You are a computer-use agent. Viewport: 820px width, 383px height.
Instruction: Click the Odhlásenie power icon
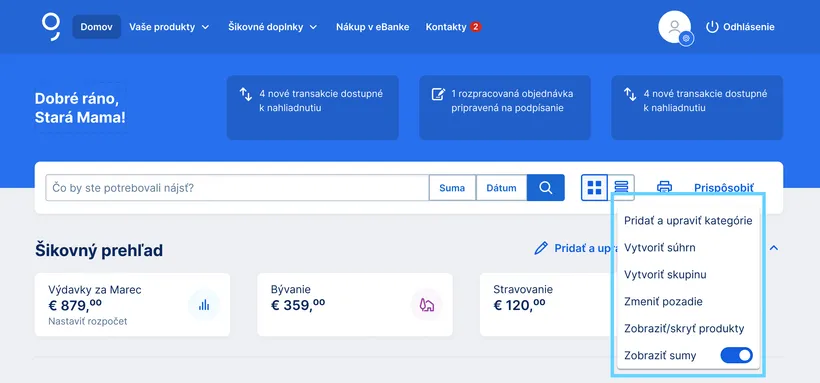pos(712,27)
